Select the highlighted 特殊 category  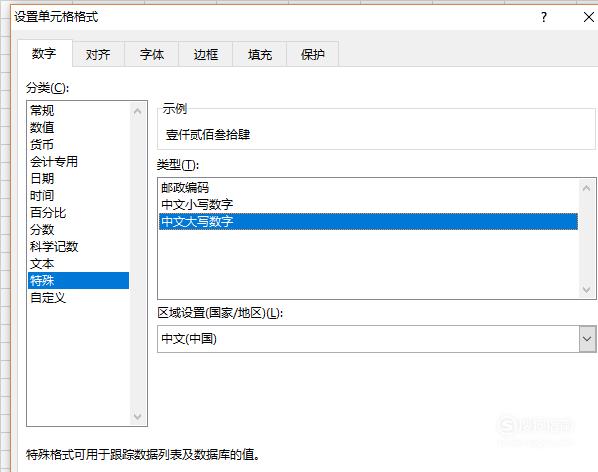pyautogui.click(x=79, y=281)
